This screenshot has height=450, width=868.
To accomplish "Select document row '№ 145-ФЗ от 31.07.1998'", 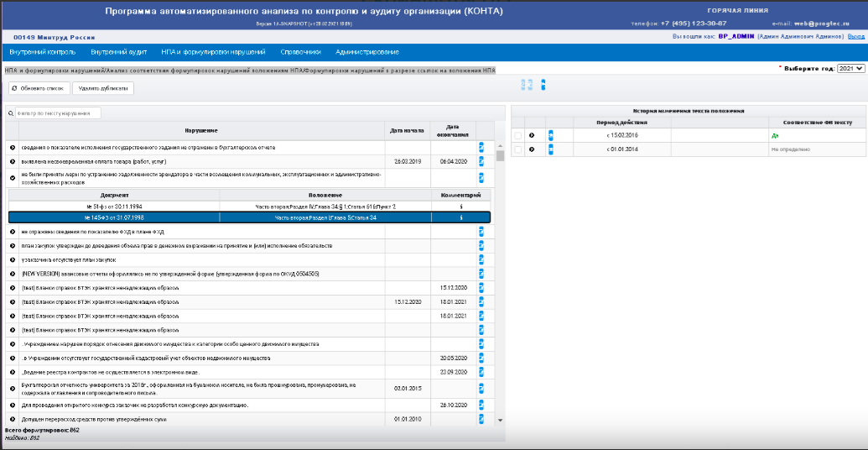I will [249, 217].
